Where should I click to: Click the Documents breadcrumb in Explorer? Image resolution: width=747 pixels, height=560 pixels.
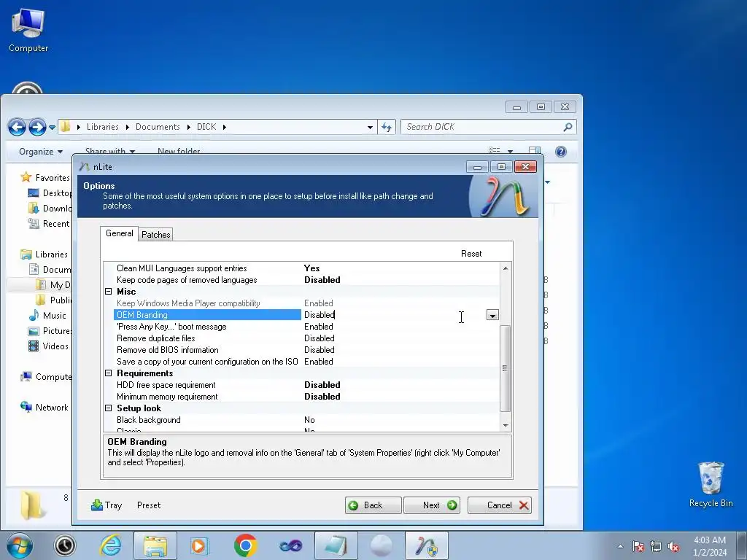click(x=158, y=127)
